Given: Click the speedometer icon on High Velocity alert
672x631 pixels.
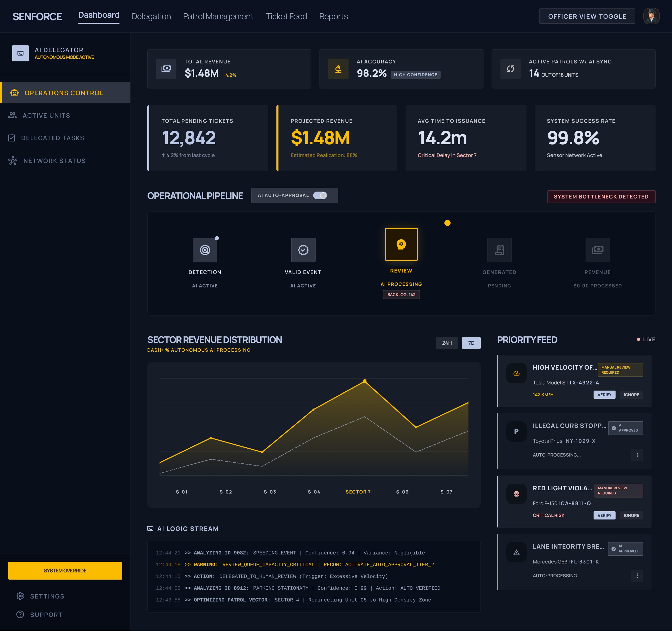Looking at the screenshot, I should (516, 373).
